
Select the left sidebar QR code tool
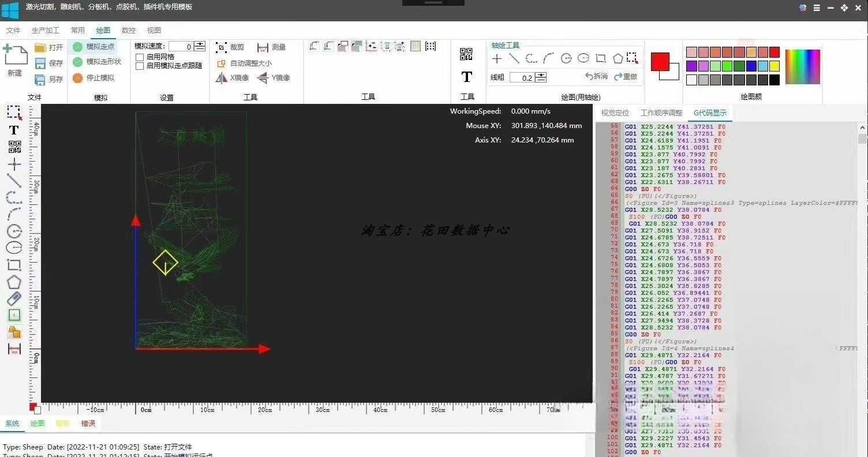[x=14, y=147]
